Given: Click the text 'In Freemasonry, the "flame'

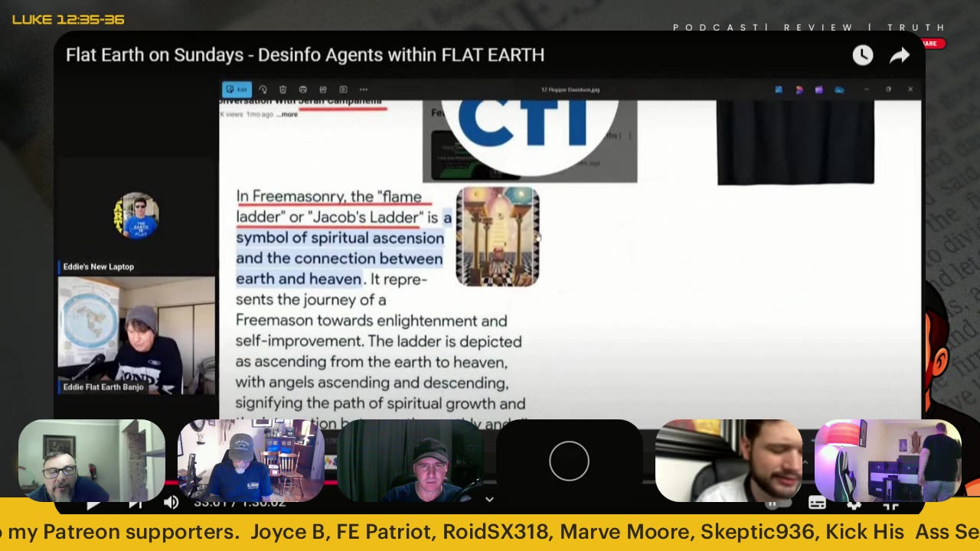Looking at the screenshot, I should coord(329,197).
